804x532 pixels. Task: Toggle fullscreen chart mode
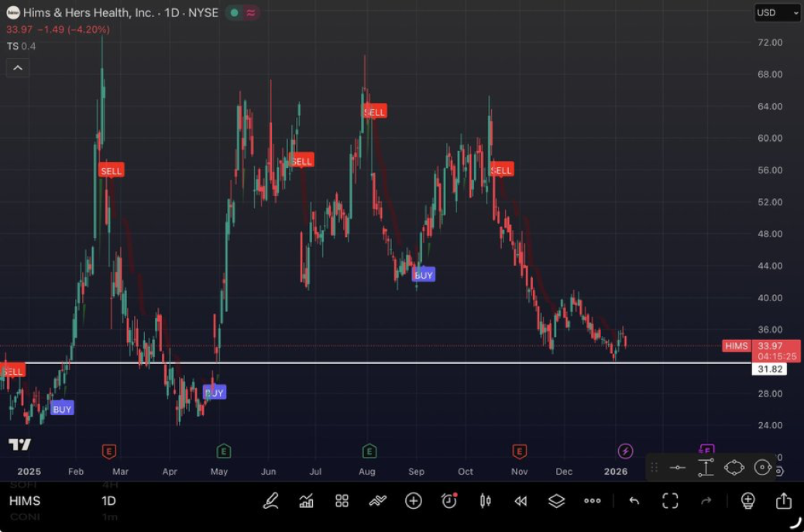coord(670,501)
